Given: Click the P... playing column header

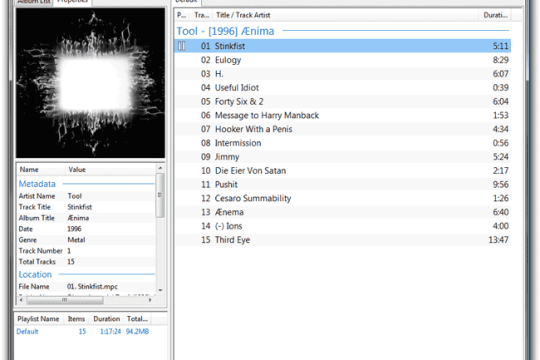Looking at the screenshot, I should (182, 15).
